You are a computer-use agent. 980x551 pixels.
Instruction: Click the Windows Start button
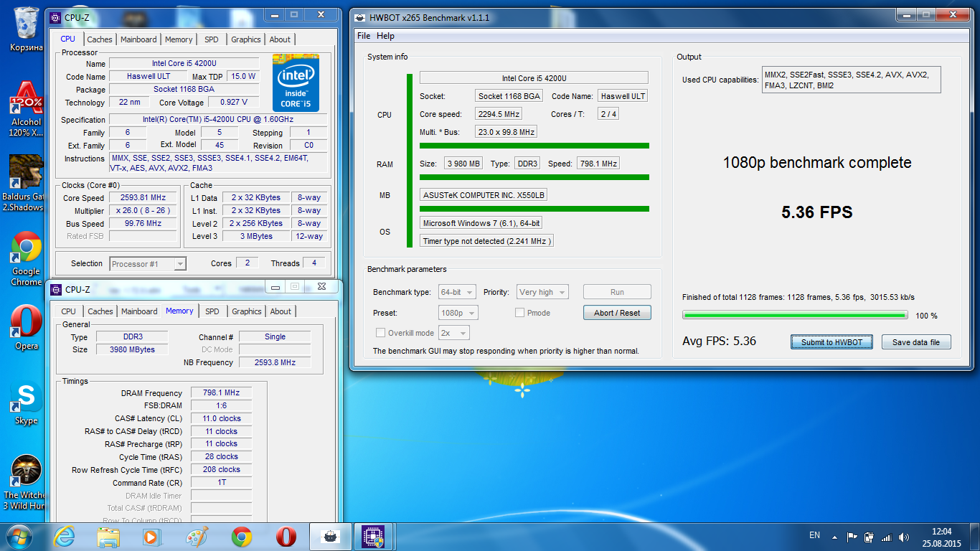20,536
